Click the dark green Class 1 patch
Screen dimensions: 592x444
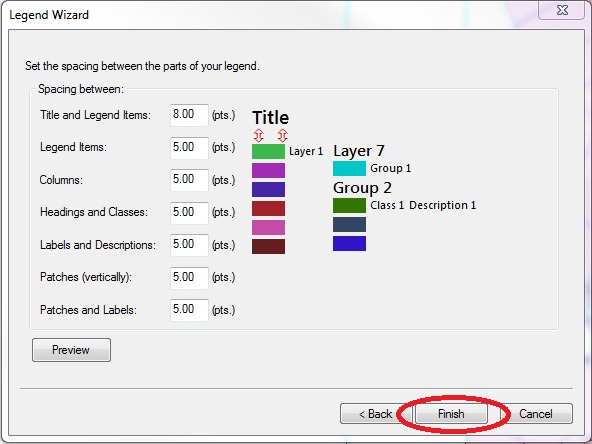(x=349, y=205)
